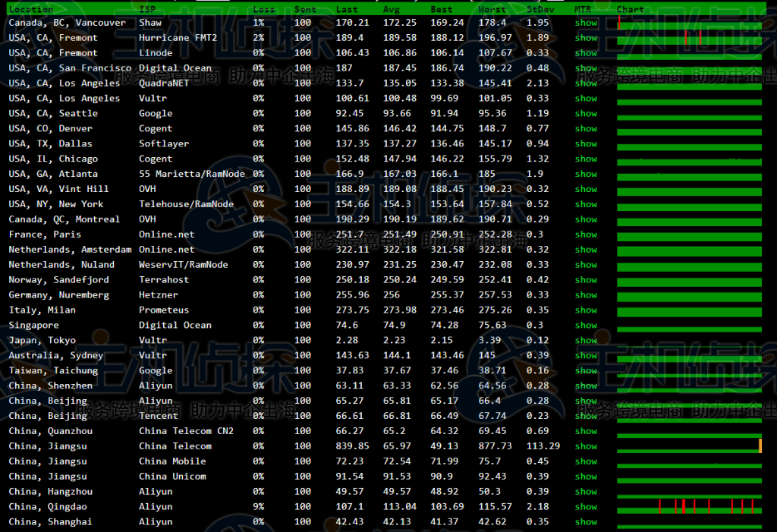Image resolution: width=777 pixels, height=532 pixels.
Task: Click the China, Qingdao latency chart bar
Action: coord(688,506)
